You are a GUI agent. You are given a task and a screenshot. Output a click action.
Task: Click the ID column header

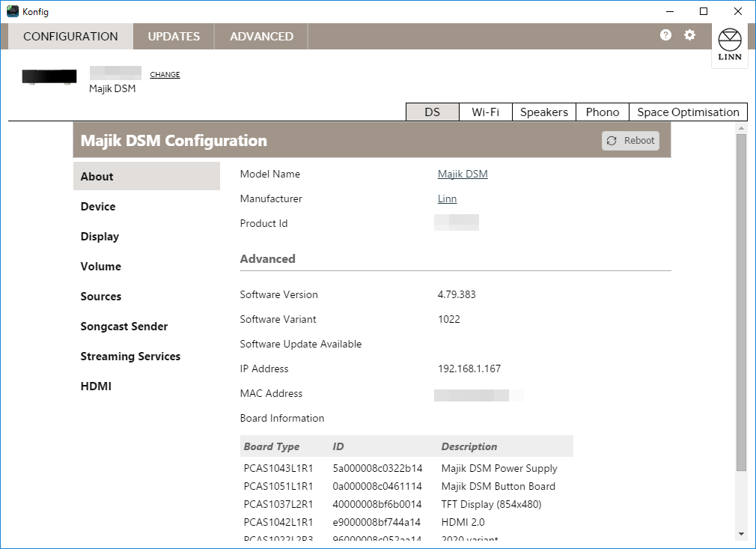(x=338, y=446)
